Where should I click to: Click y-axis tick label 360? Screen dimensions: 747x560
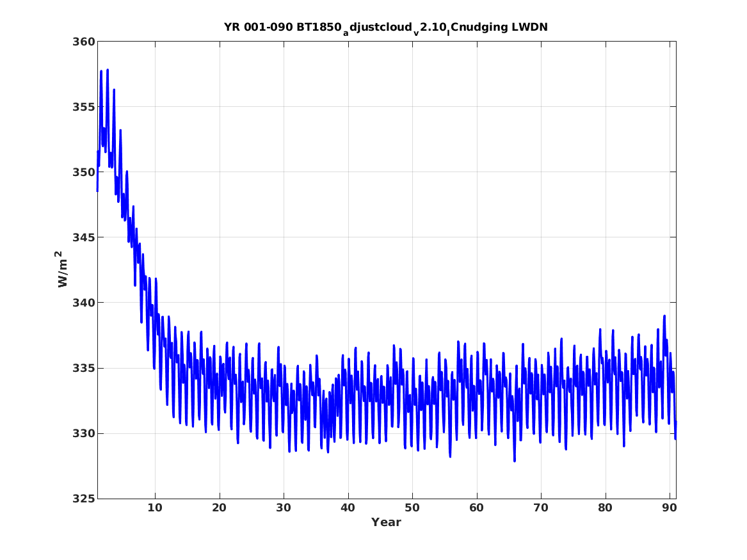pyautogui.click(x=83, y=42)
